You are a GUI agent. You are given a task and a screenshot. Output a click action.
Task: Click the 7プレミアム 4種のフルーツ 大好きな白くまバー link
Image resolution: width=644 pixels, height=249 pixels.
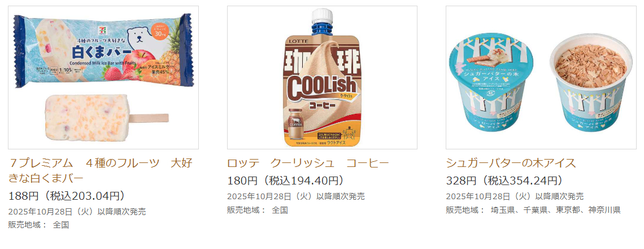[100, 170]
